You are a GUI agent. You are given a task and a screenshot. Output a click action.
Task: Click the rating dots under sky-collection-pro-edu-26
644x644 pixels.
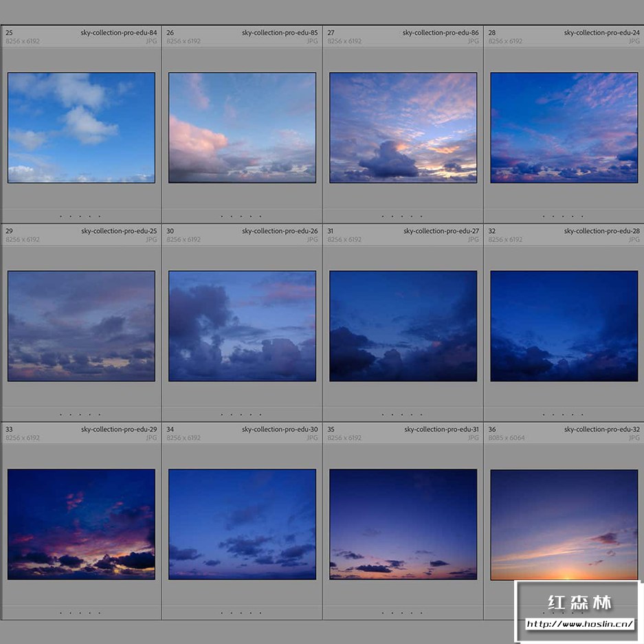coord(241,414)
